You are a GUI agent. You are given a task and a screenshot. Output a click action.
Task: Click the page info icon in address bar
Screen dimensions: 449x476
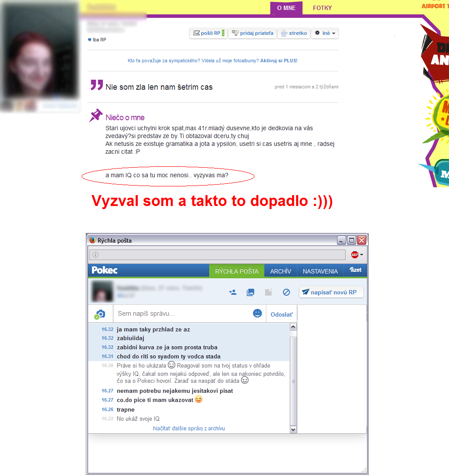click(95, 255)
